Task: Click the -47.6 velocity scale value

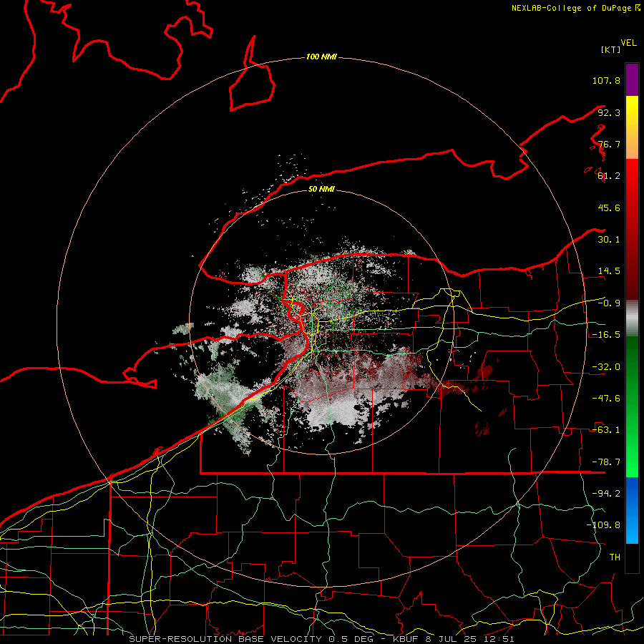Action: [606, 399]
